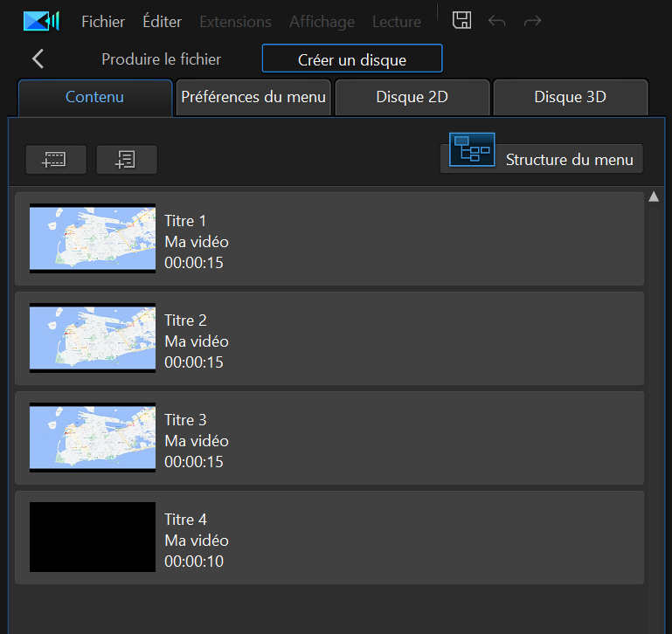Click the scroll up arrow of list
Image resolution: width=672 pixels, height=634 pixels.
pos(654,196)
